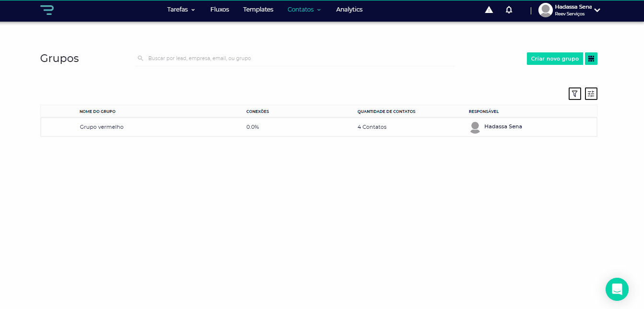Image resolution: width=644 pixels, height=309 pixels.
Task: Expand the Tarefas dropdown menu
Action: point(181,10)
